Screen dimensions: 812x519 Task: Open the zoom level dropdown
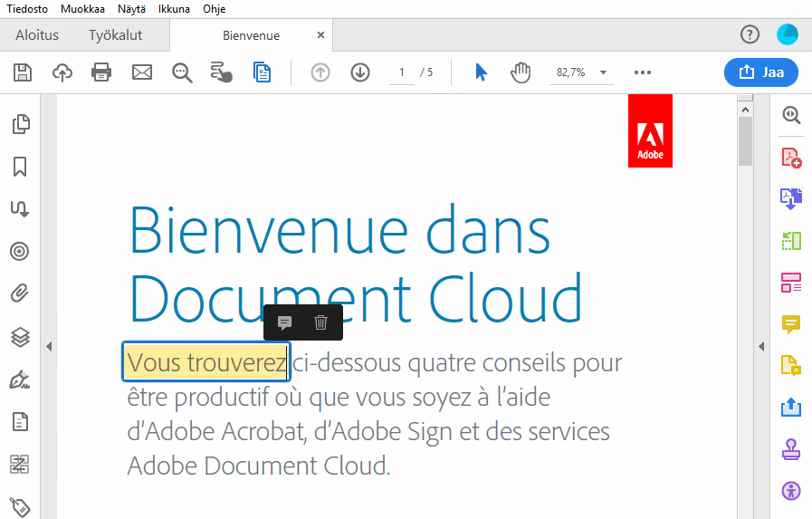[603, 72]
